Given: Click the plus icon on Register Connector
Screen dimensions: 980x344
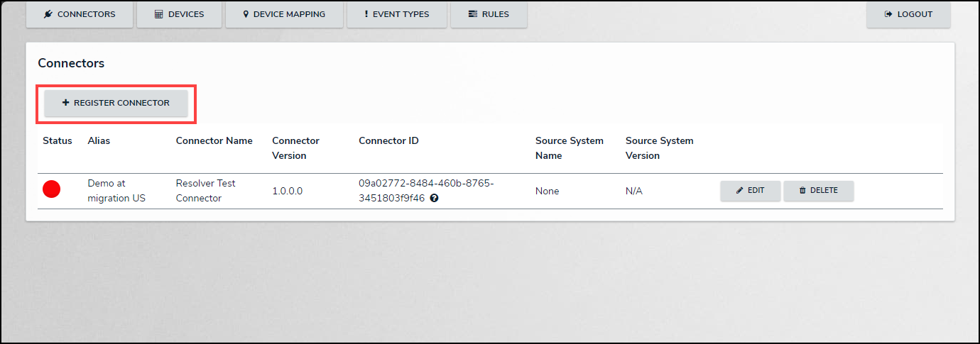Looking at the screenshot, I should click(x=66, y=103).
